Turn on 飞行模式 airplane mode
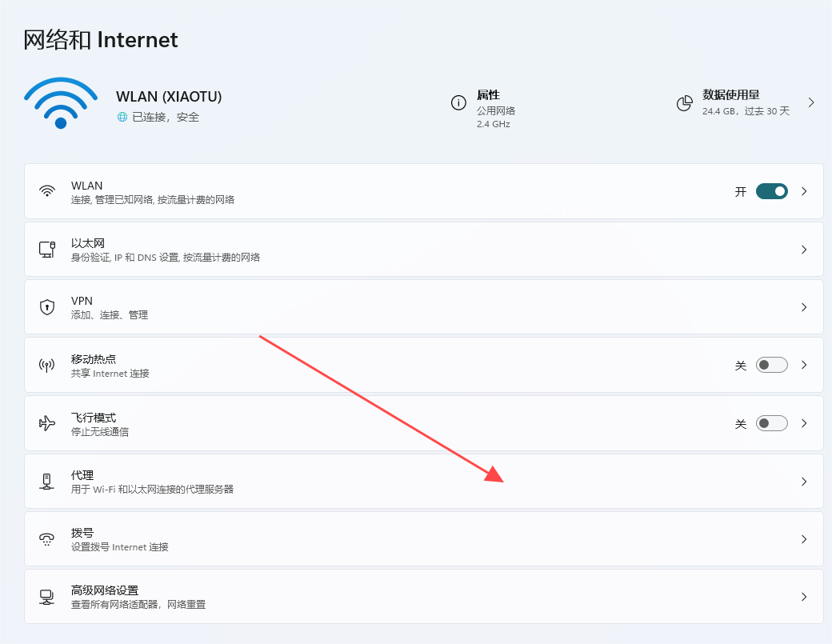 click(771, 423)
